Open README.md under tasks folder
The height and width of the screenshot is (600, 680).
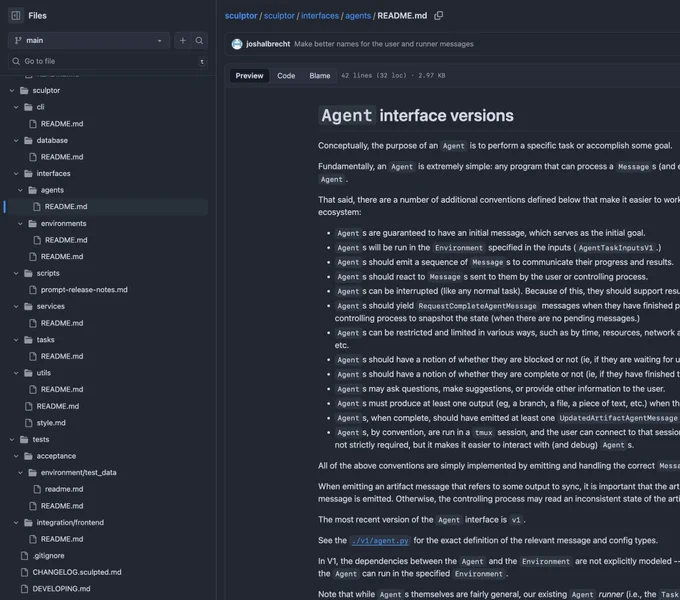62,356
